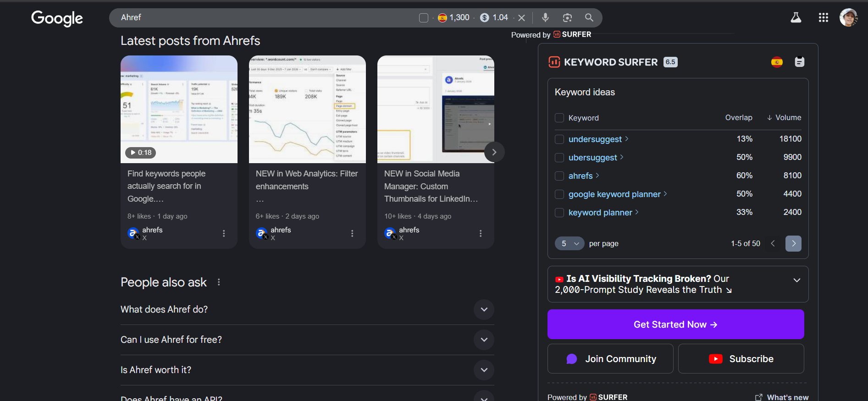Screen dimensions: 868x401
Task: Go to next keyword ideas page
Action: pos(793,243)
